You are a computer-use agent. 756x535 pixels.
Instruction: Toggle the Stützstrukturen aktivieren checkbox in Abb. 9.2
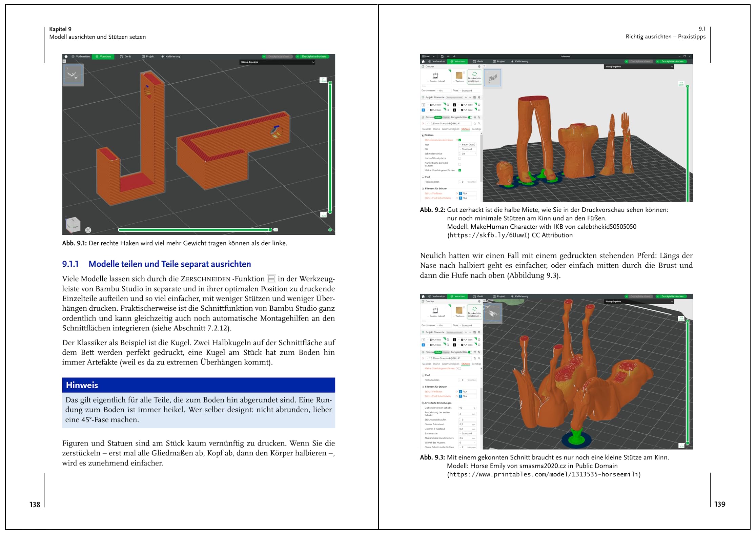coord(460,140)
